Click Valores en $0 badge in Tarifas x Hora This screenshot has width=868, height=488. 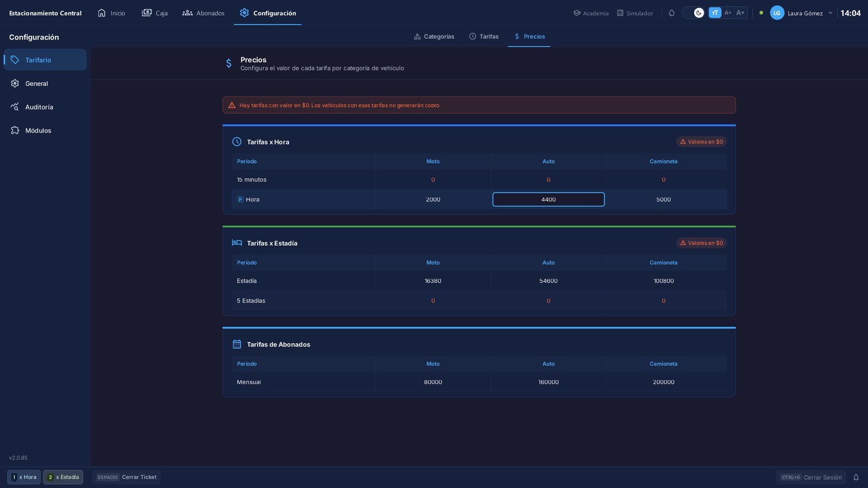click(x=701, y=142)
